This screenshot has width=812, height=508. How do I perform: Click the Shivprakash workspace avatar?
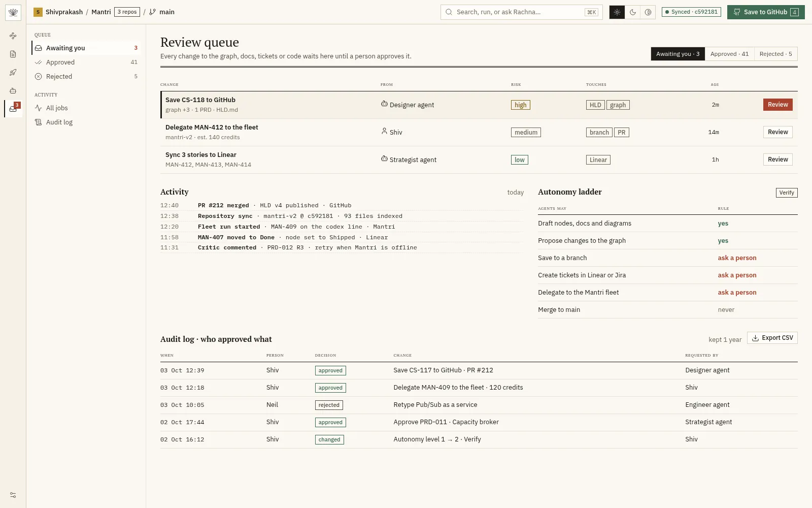(38, 12)
